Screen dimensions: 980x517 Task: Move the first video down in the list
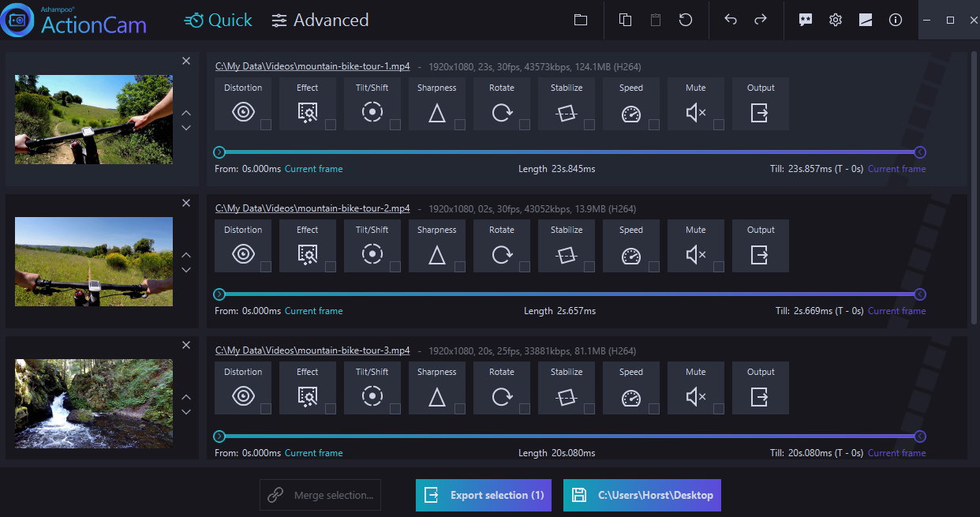[186, 128]
